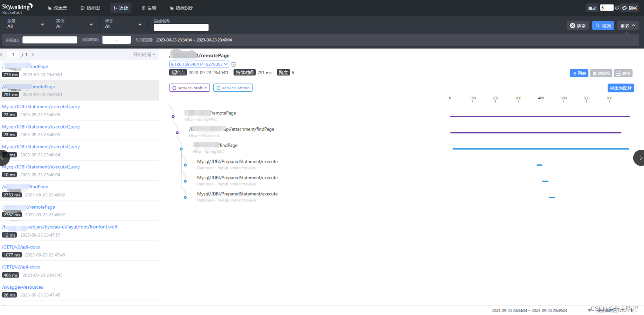Click the findPage SpringMVC duration bar

[x=541, y=149]
